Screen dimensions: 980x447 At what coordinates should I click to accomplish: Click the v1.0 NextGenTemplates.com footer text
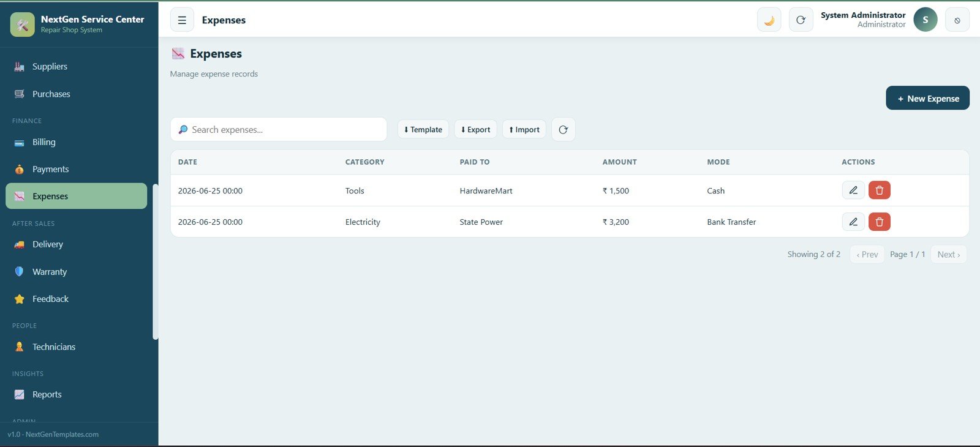[53, 434]
